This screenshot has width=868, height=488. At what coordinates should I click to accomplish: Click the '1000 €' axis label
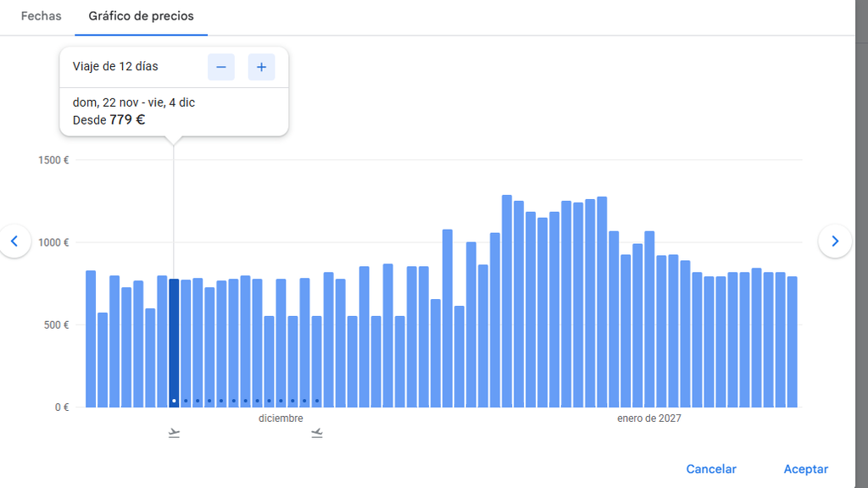[53, 242]
